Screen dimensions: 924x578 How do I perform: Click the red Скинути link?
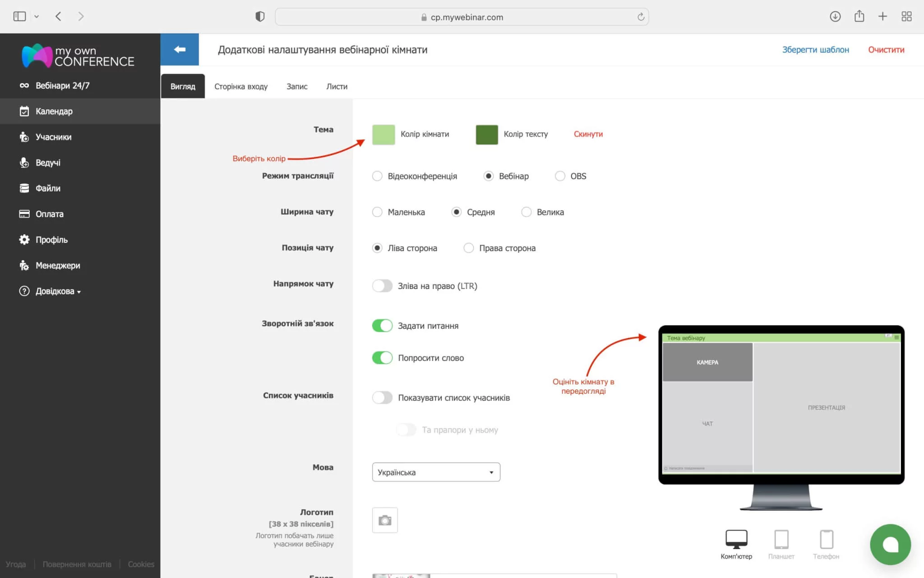pos(588,134)
